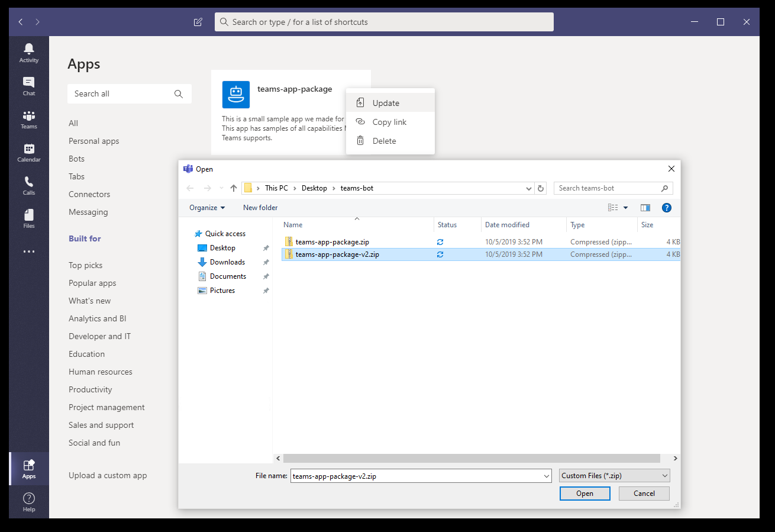The height and width of the screenshot is (532, 775).
Task: Select Apps icon in Teams sidebar
Action: click(28, 468)
